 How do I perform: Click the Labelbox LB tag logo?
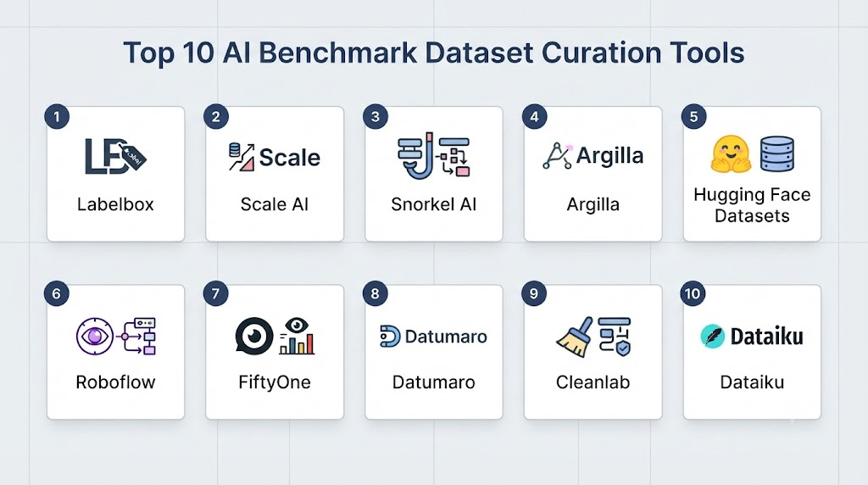[115, 157]
